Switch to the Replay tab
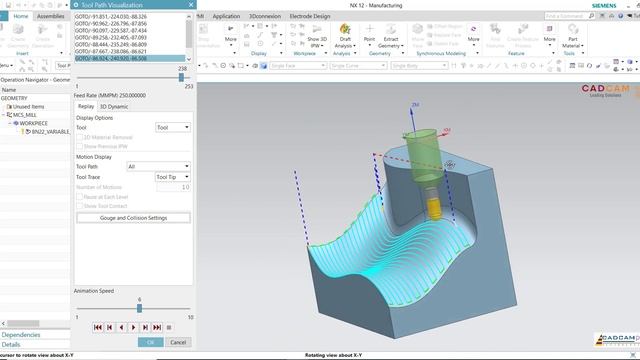The image size is (640, 360). point(86,107)
